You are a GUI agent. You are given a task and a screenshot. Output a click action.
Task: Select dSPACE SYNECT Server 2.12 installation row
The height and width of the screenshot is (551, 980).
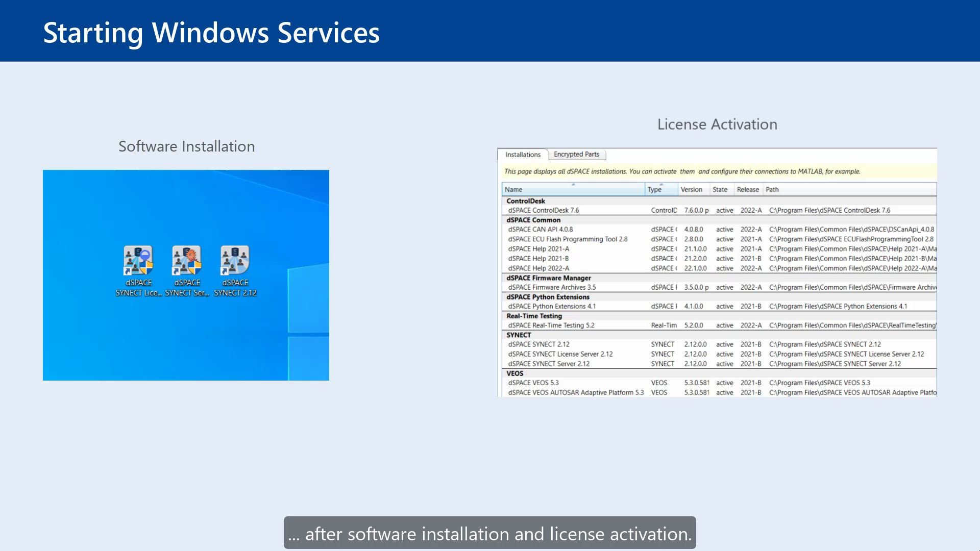tap(719, 364)
